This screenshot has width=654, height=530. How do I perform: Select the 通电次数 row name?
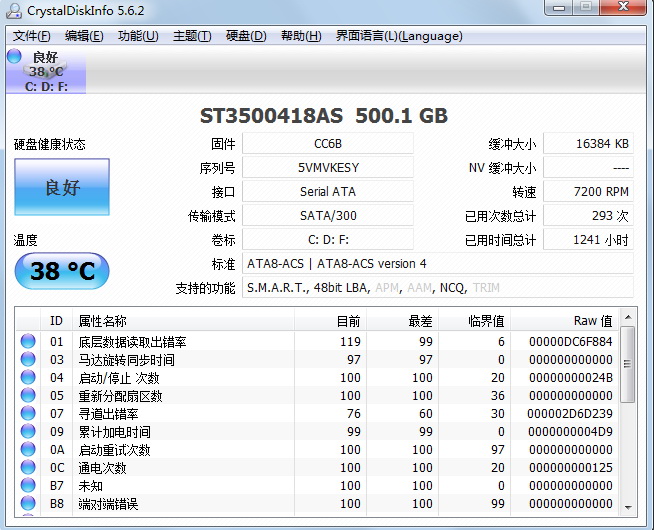[102, 467]
